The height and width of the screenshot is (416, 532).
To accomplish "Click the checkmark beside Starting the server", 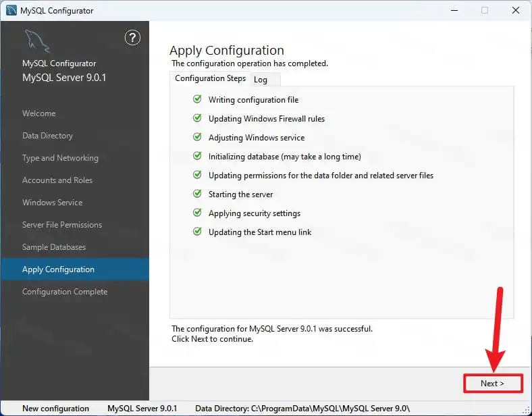I will (197, 194).
